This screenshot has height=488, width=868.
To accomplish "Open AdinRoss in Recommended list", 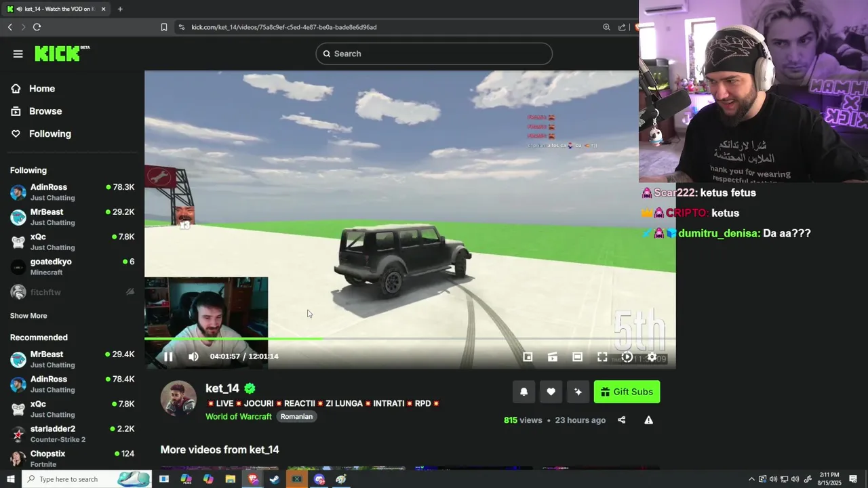I will 72,384.
